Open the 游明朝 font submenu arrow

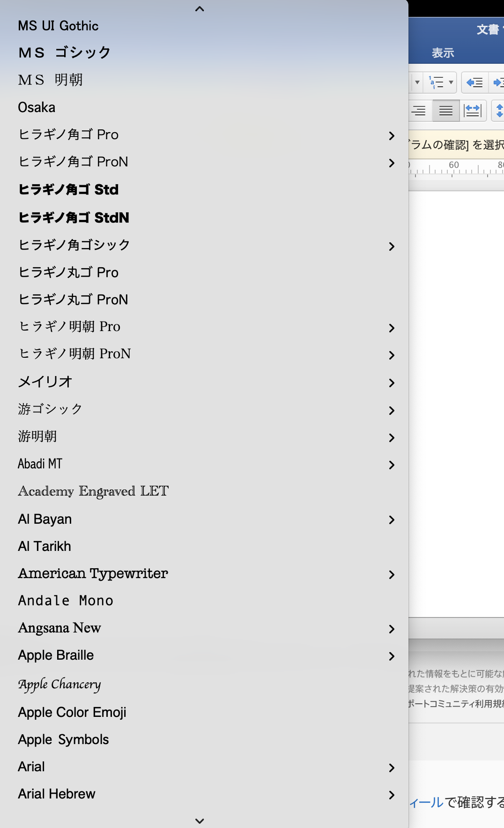(x=392, y=437)
